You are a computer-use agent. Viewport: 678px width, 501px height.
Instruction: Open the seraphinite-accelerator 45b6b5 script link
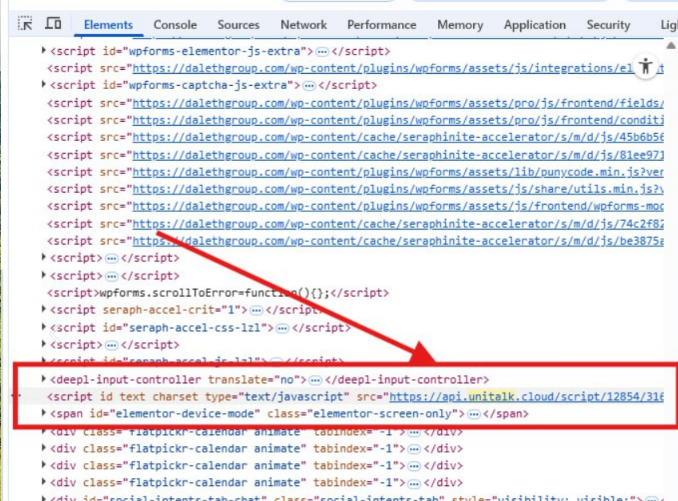coord(398,137)
